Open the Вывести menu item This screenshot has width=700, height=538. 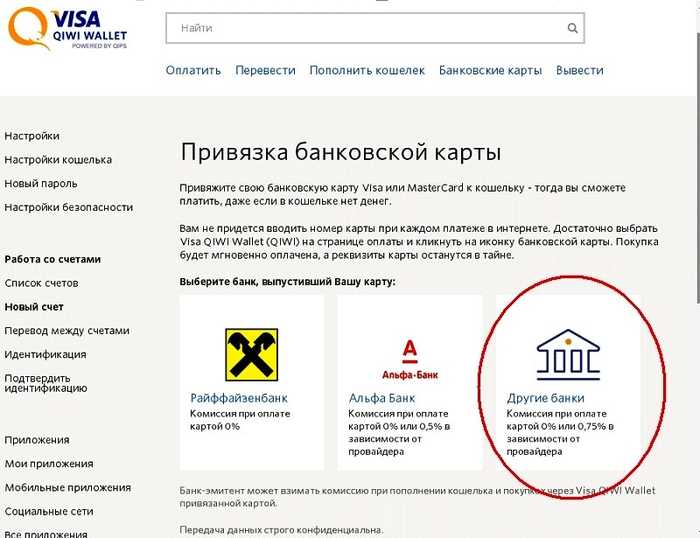pos(579,71)
